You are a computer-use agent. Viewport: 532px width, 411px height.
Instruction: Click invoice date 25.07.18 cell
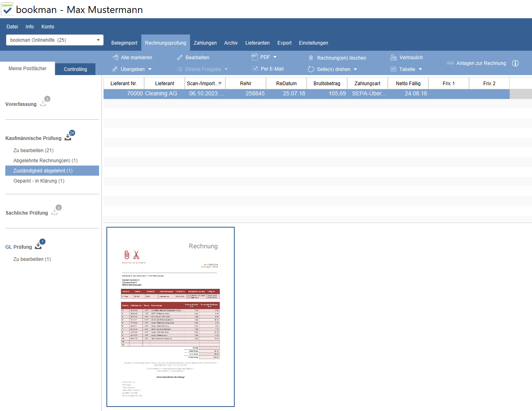(x=286, y=94)
